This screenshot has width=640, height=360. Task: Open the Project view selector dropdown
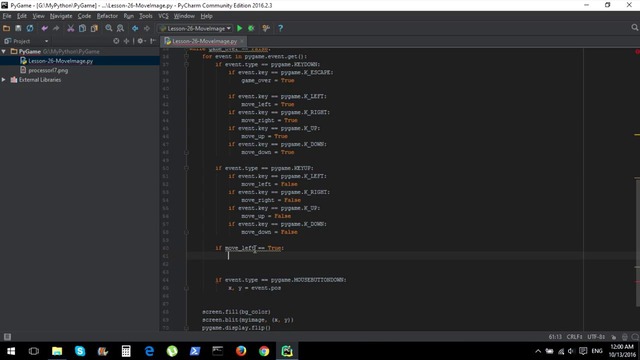click(27, 41)
